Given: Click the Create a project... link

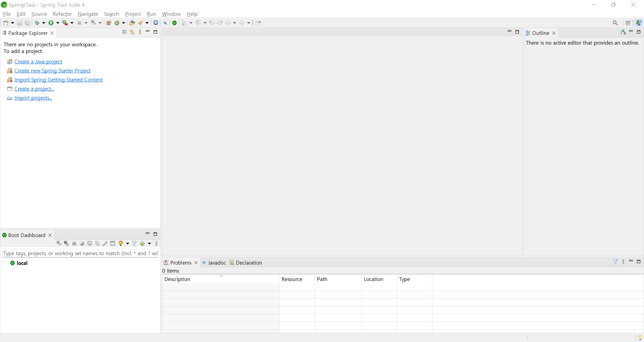Looking at the screenshot, I should (34, 89).
